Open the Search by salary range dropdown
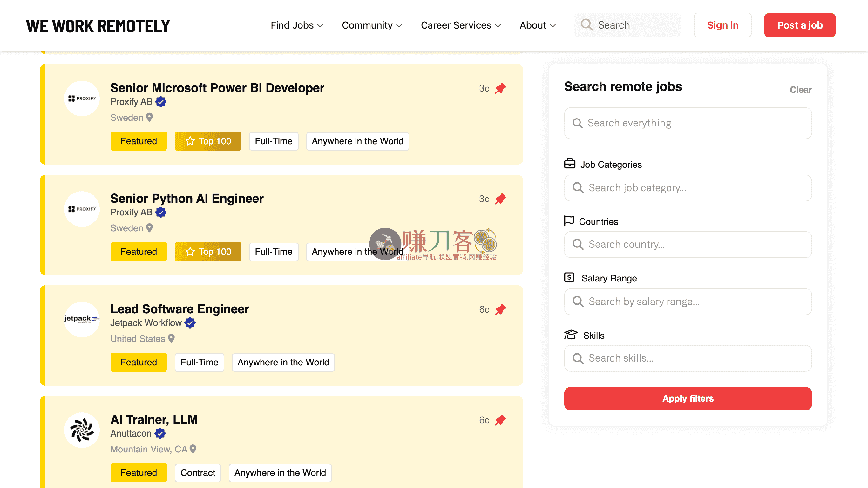868x488 pixels. pyautogui.click(x=688, y=302)
